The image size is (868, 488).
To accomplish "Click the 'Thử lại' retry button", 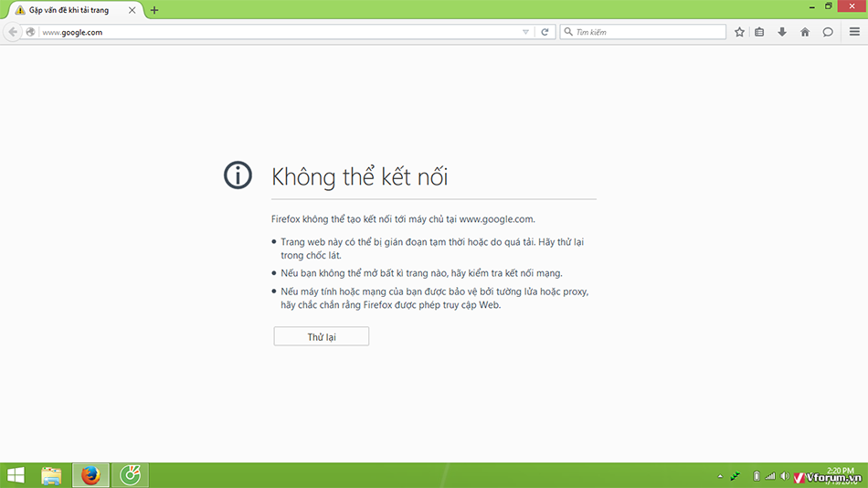I will [321, 337].
